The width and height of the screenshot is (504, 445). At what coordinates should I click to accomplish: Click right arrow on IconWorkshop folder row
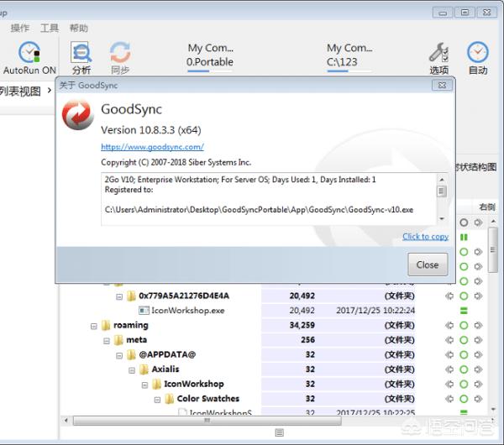pyautogui.click(x=478, y=384)
